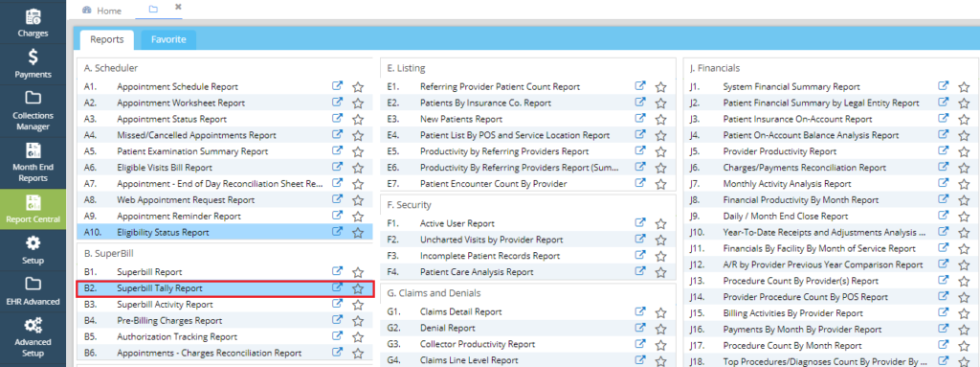Switch to the Home tab

point(101,11)
